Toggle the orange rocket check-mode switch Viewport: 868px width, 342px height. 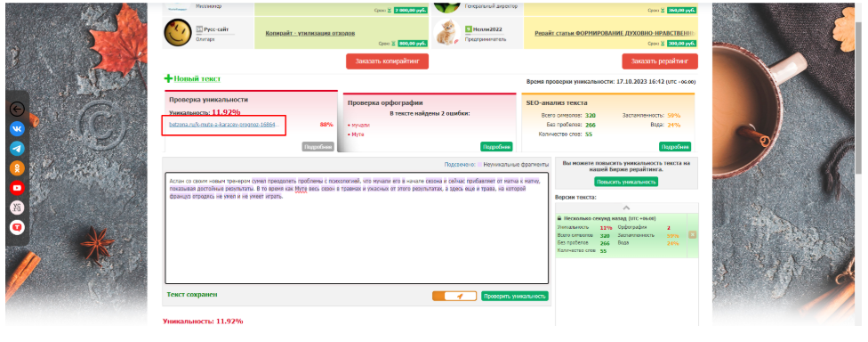454,296
